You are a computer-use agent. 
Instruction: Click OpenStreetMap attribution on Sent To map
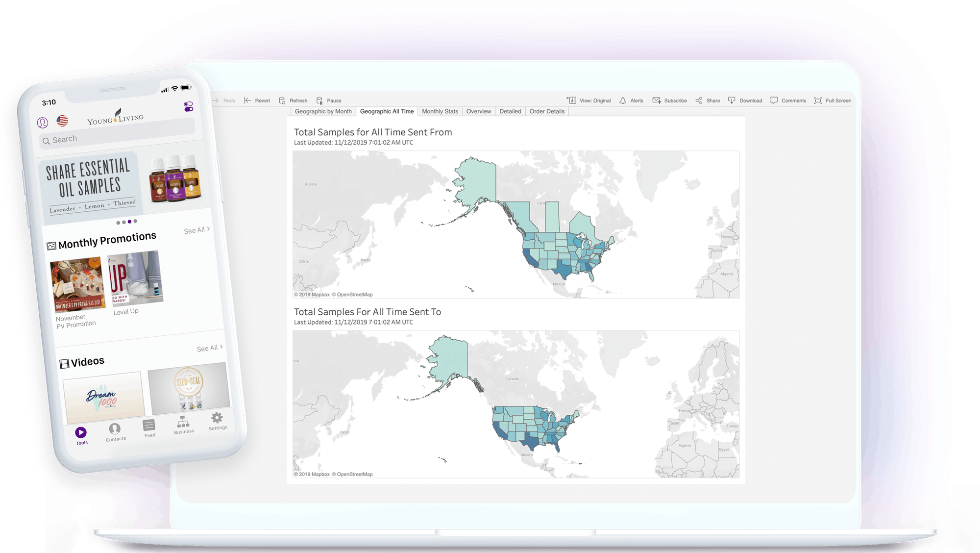tap(352, 474)
